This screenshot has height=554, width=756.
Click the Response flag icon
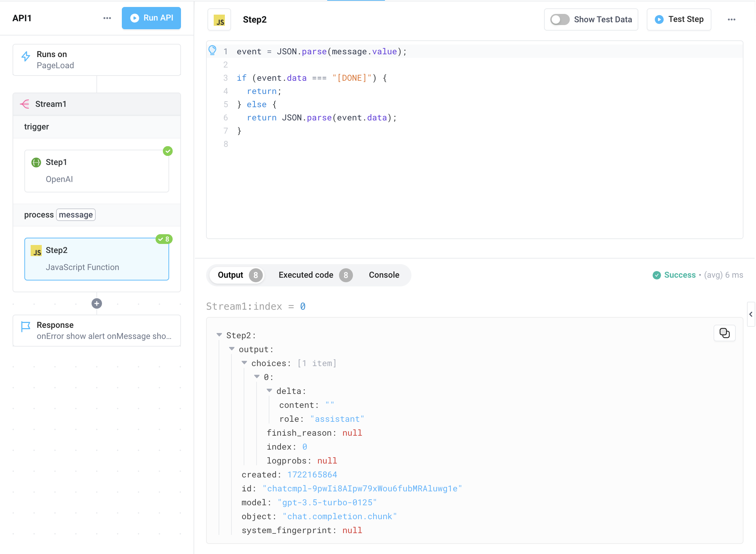click(25, 326)
